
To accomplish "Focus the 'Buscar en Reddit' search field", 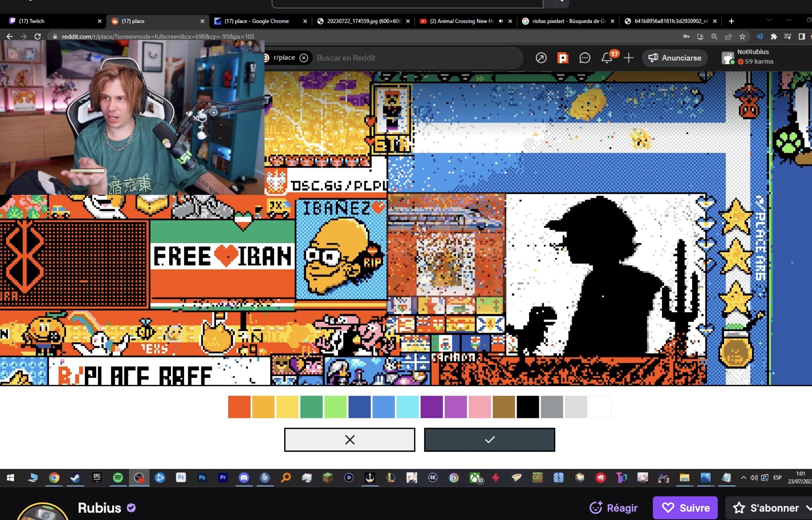I will point(416,58).
